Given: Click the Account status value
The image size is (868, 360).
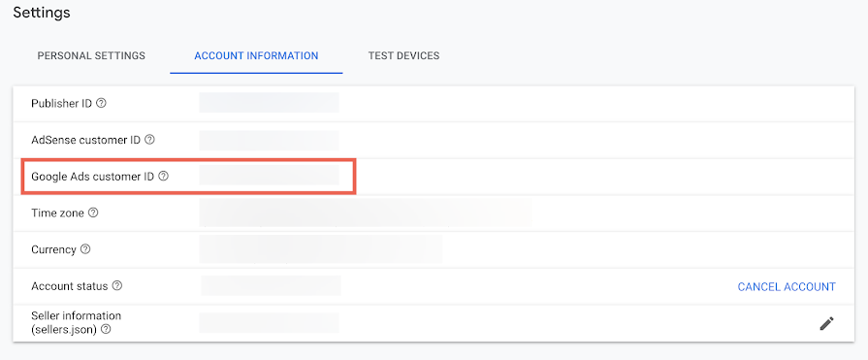Looking at the screenshot, I should [x=271, y=286].
